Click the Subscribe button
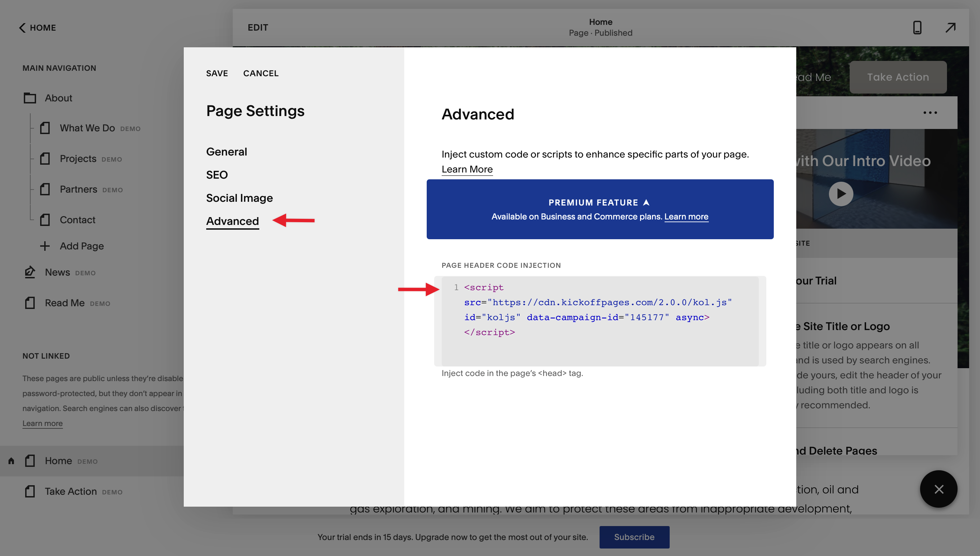Viewport: 980px width, 556px height. [634, 537]
